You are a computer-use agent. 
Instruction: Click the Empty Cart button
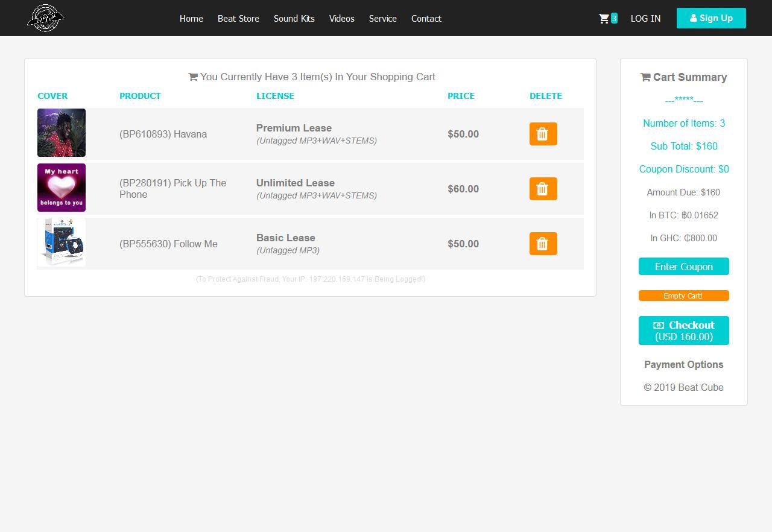[x=683, y=296]
